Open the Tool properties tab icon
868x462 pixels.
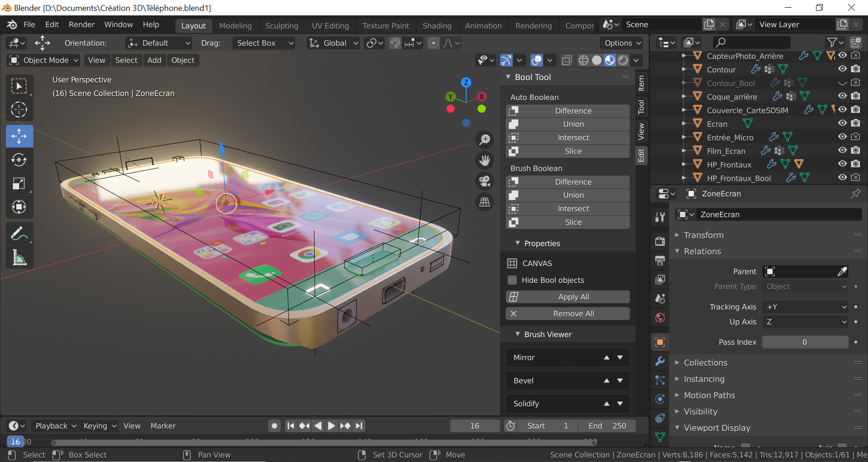click(x=660, y=217)
